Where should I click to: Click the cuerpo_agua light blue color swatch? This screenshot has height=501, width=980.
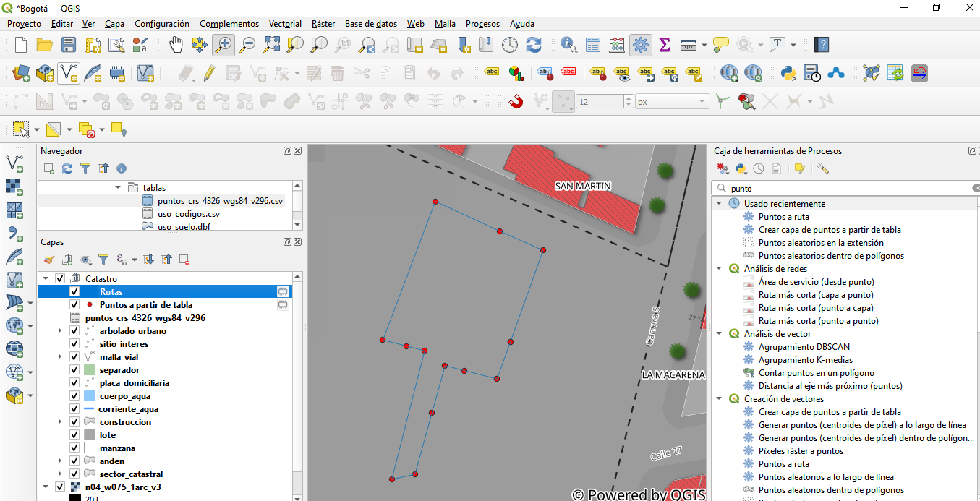[x=90, y=396]
